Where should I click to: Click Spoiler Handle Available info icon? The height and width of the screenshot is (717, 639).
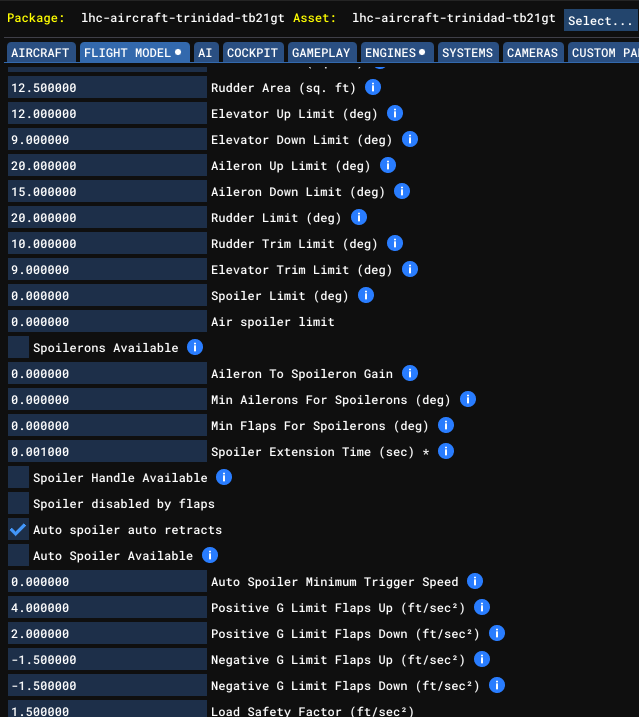tap(224, 477)
